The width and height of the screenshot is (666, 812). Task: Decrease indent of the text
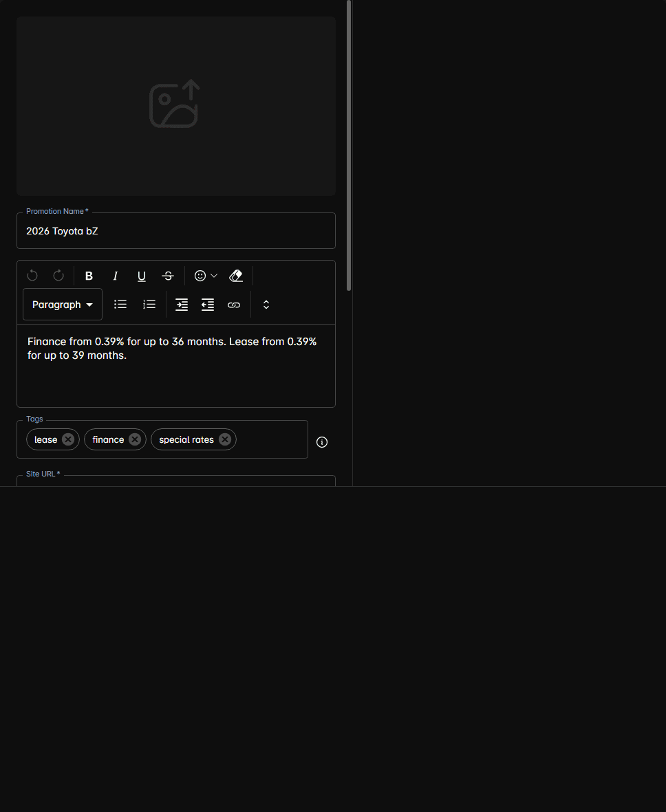(208, 305)
